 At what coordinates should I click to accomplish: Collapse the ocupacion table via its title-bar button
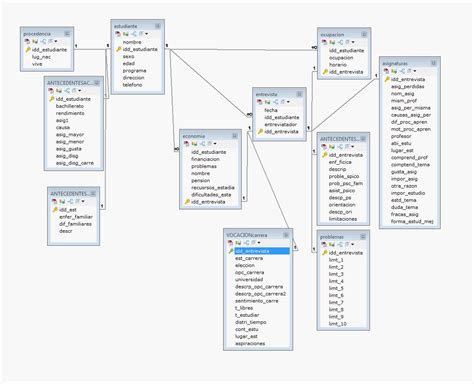click(364, 34)
